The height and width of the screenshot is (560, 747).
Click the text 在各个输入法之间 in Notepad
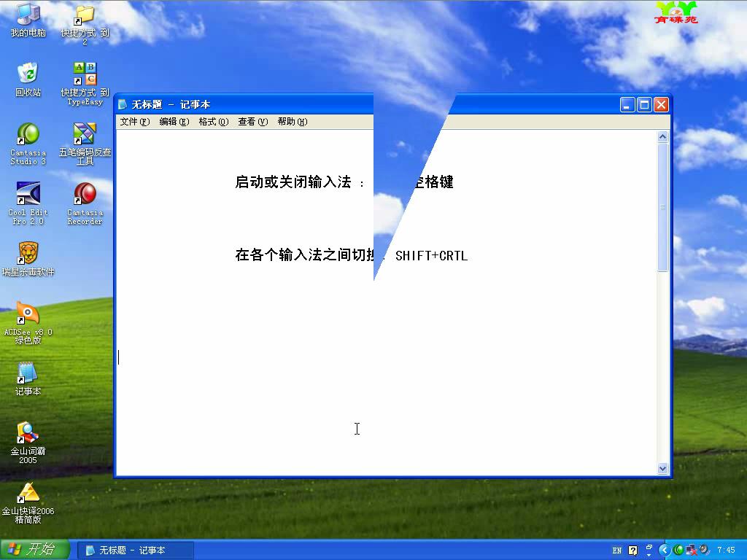click(293, 255)
